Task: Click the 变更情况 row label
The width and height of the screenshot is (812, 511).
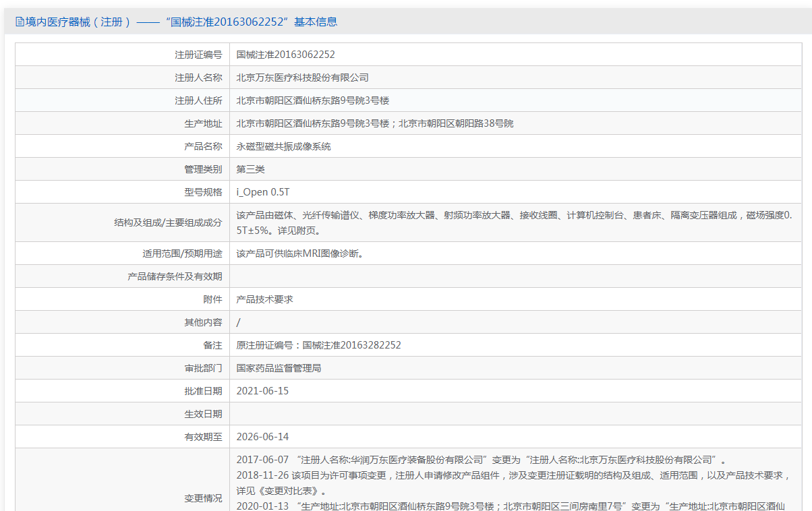Action: 203,498
